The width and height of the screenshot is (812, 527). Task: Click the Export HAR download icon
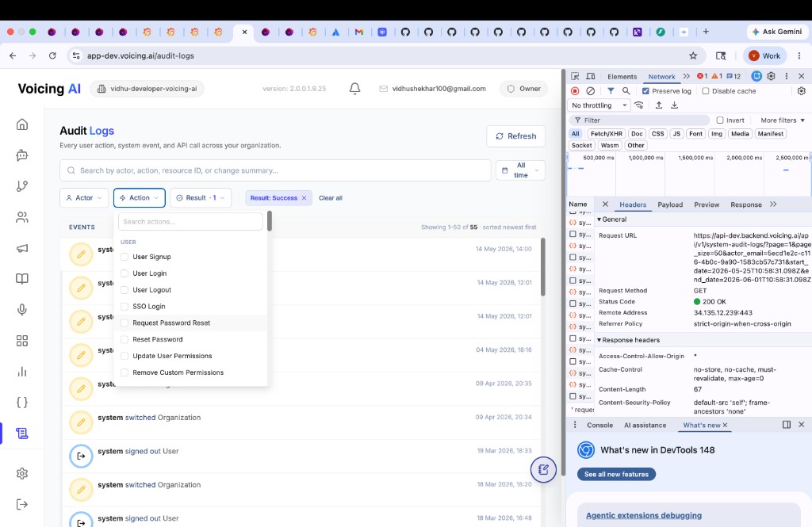point(674,105)
